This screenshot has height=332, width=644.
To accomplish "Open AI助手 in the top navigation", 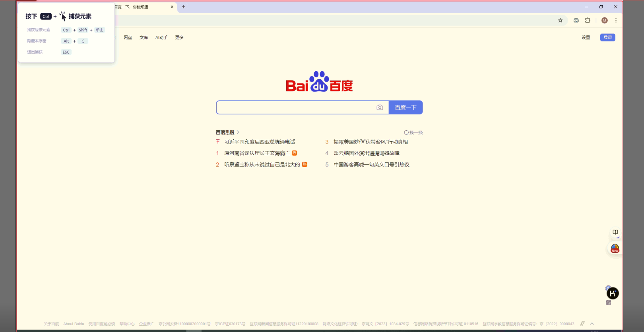I will tap(161, 37).
